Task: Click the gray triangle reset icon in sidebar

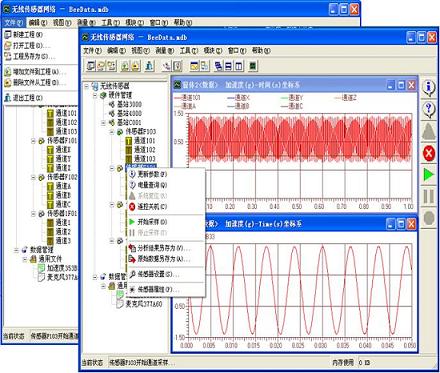Action: pos(429,131)
